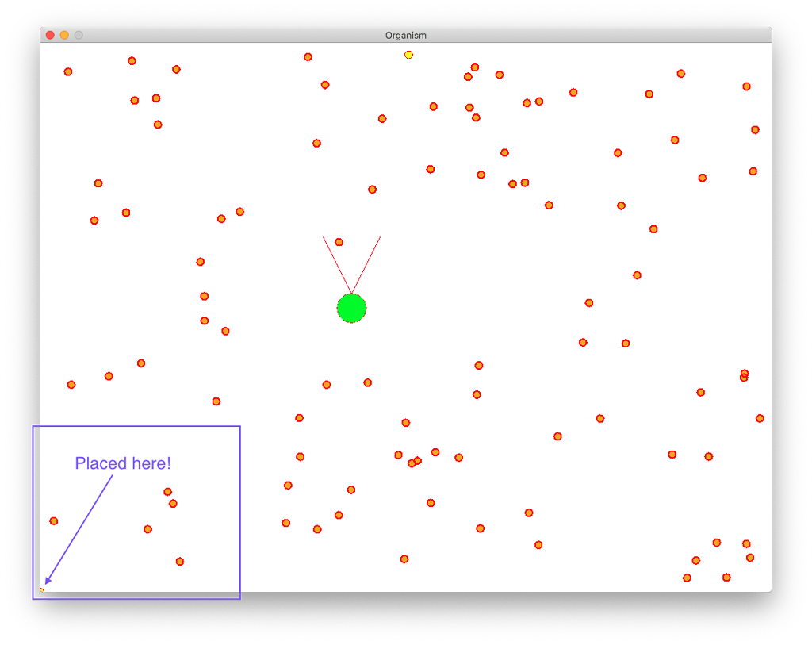Screen dimensions: 812x645
Task: Click the large green organism circle
Action: click(x=351, y=309)
